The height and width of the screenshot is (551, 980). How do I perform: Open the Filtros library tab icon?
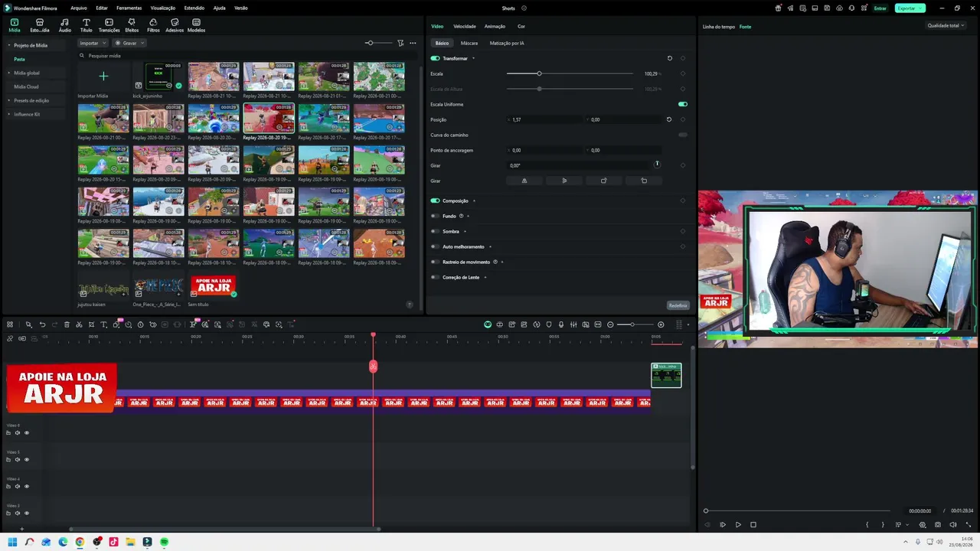tap(153, 23)
